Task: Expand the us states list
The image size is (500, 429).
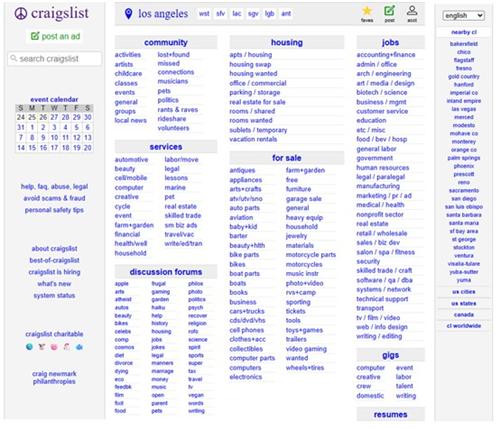Action: pos(464,304)
